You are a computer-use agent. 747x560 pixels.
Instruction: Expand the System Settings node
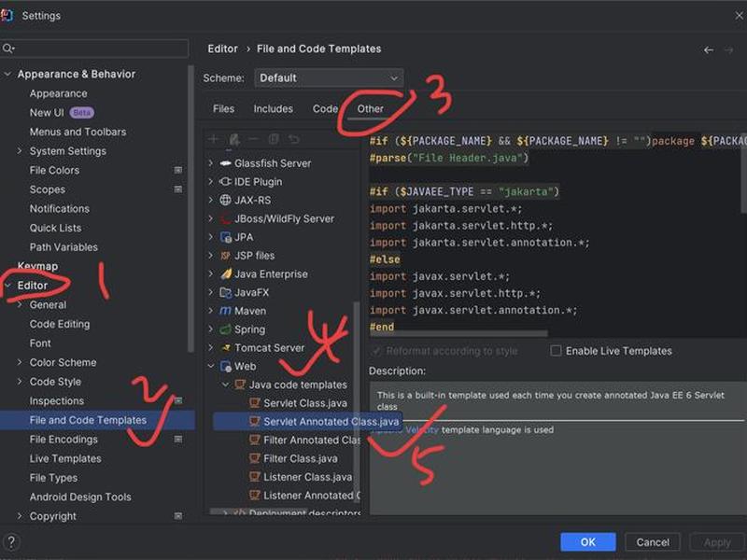tap(20, 151)
